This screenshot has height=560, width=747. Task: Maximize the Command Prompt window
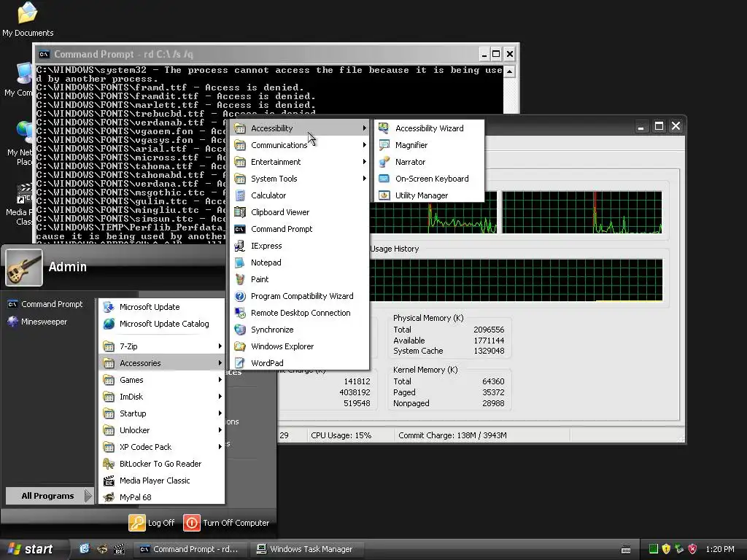(x=496, y=54)
